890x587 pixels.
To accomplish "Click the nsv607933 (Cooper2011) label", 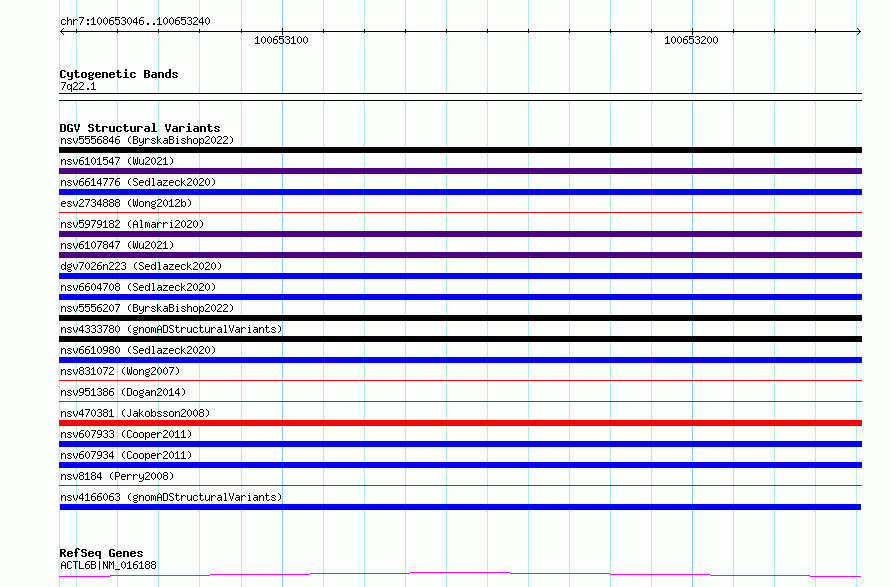I will tap(126, 434).
